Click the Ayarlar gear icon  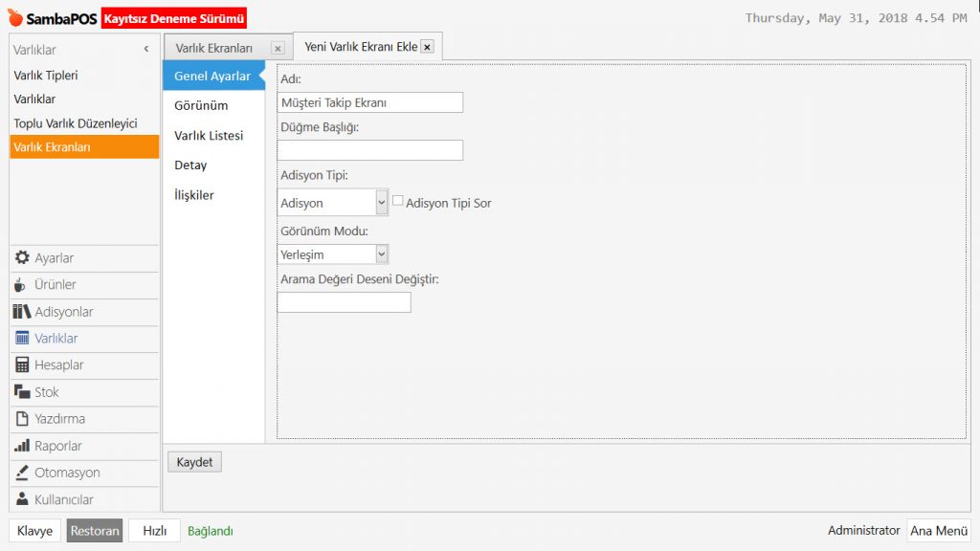coord(22,258)
